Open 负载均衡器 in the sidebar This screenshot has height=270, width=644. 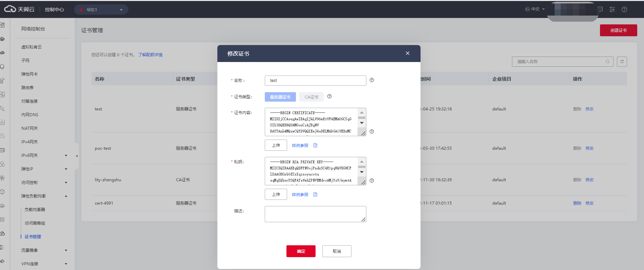[x=35, y=210]
